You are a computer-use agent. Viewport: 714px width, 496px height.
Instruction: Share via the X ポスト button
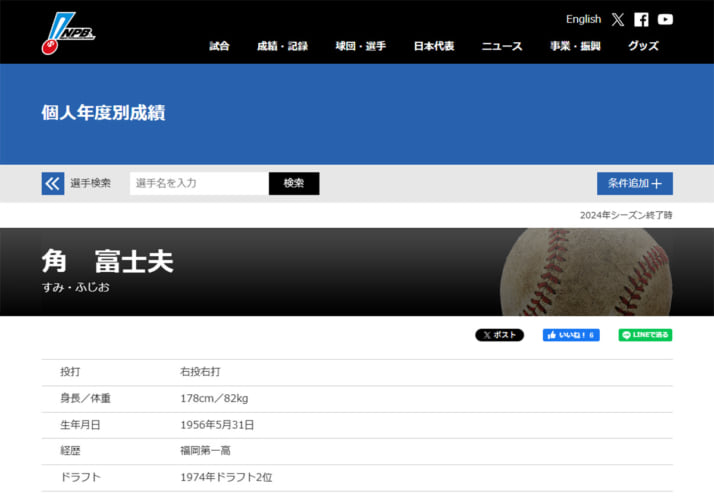click(499, 335)
